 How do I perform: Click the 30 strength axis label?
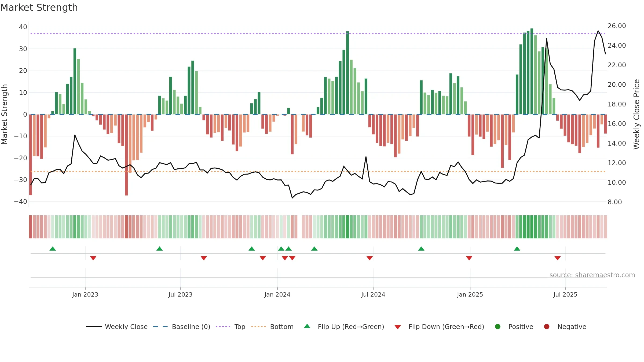[23, 49]
